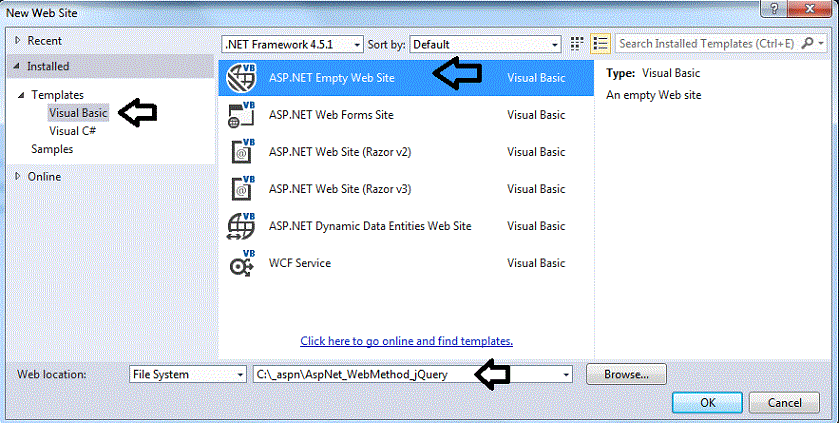Close the New Web Site dialog

click(810, 8)
